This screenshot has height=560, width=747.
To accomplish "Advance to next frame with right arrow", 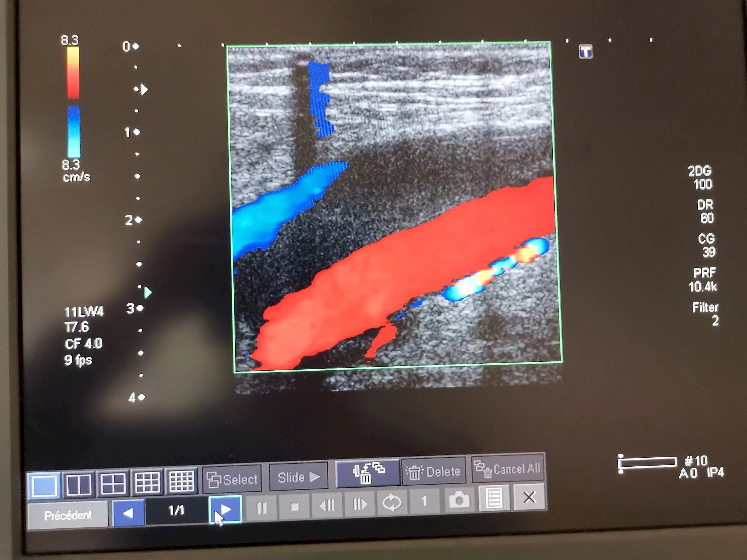I will pos(359,504).
